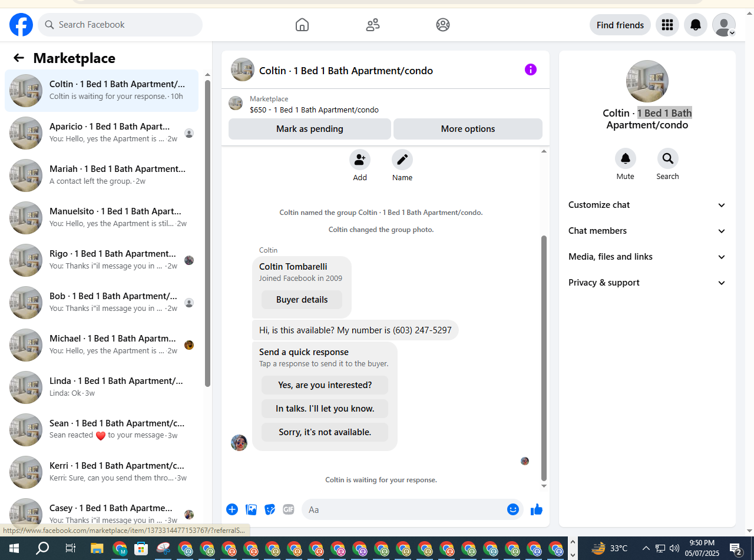This screenshot has width=754, height=560.
Task: Go to Facebook Home icon
Action: pyautogui.click(x=302, y=25)
